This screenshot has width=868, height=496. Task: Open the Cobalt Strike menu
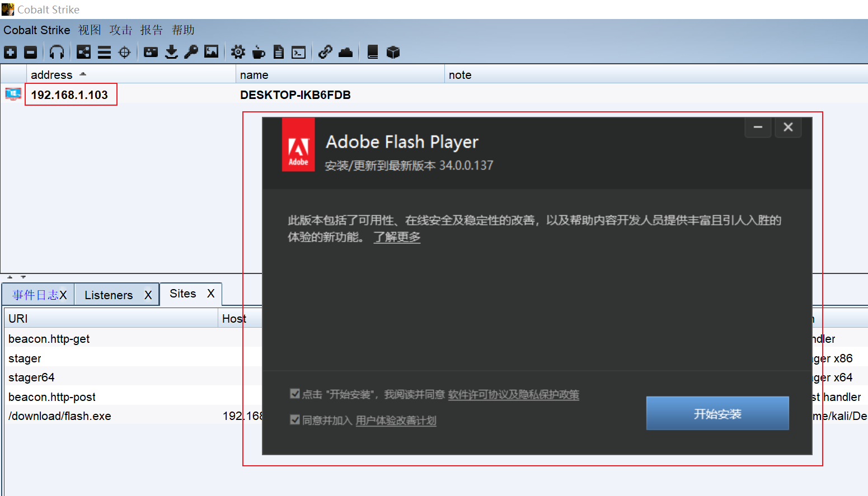pyautogui.click(x=37, y=30)
